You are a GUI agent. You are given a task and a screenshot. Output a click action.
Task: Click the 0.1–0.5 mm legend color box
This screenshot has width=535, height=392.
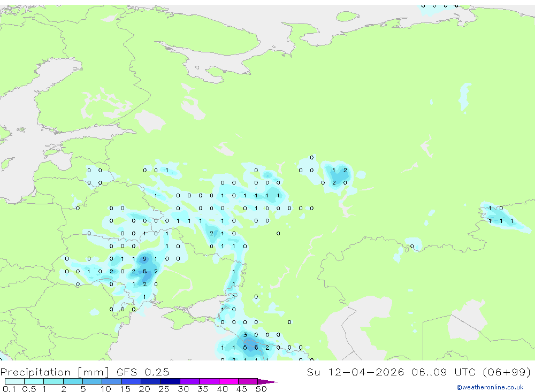click(14, 381)
